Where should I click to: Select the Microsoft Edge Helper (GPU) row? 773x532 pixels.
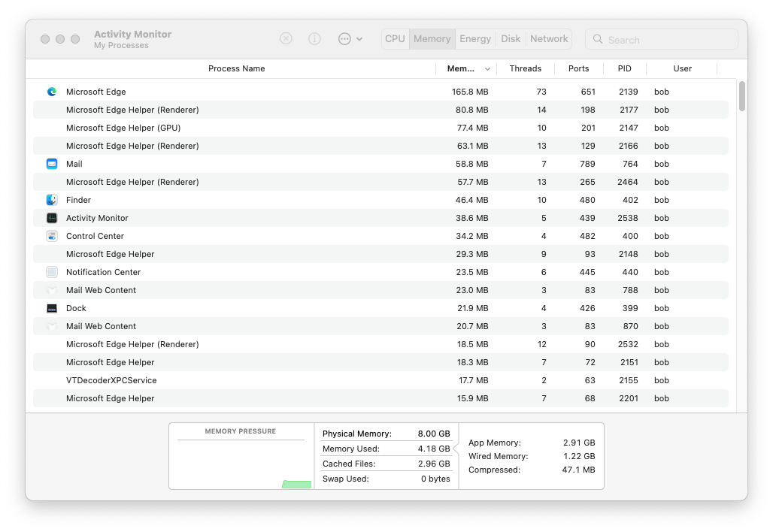click(x=380, y=128)
